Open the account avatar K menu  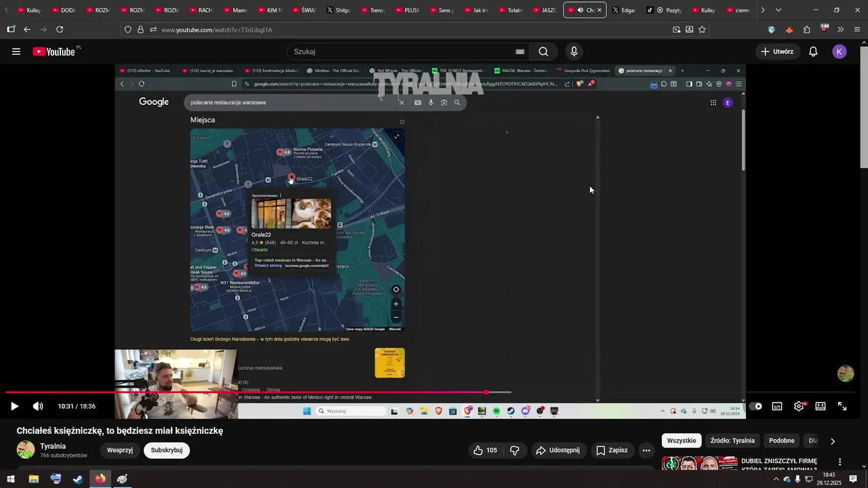click(840, 52)
